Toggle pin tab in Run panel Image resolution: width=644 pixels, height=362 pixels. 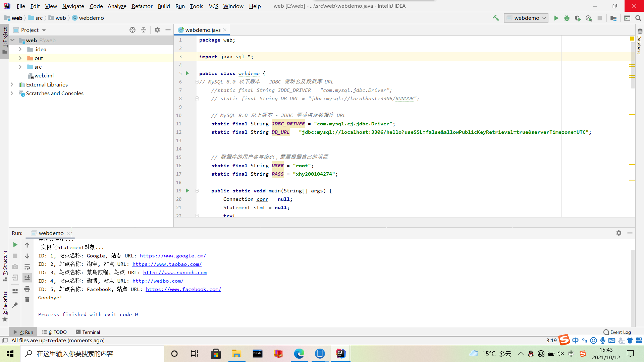(15, 305)
